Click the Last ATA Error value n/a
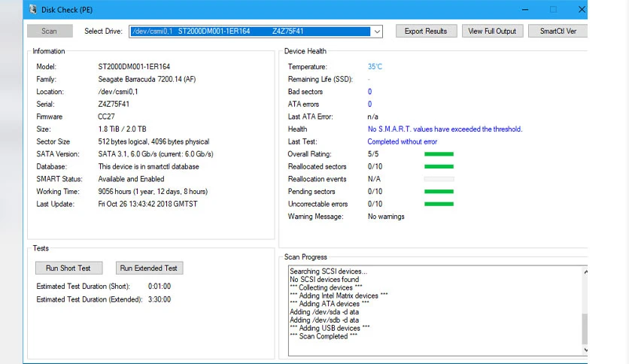The height and width of the screenshot is (364, 629). coord(372,117)
